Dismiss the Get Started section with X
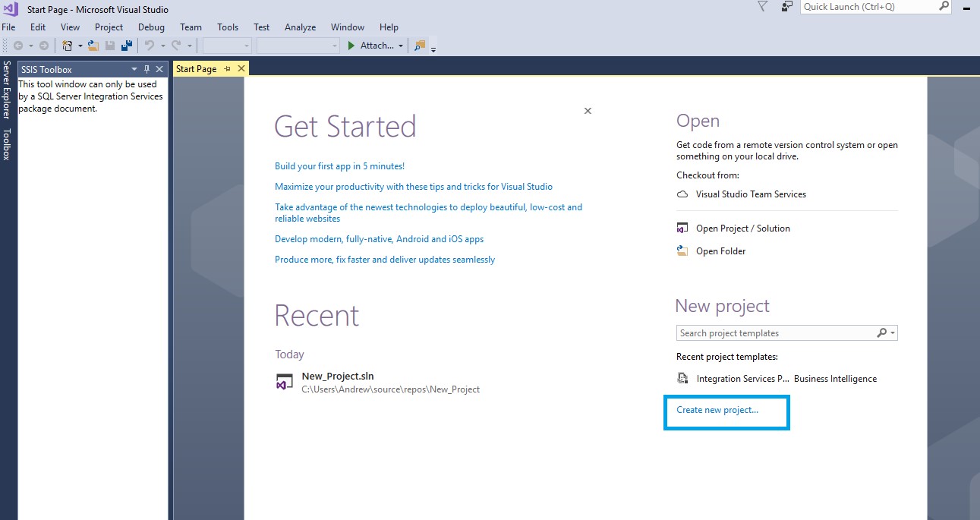980x520 pixels. 588,111
